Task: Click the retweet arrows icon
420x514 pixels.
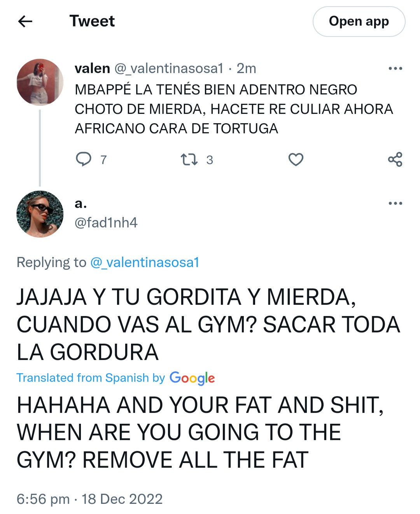Action: pyautogui.click(x=189, y=159)
